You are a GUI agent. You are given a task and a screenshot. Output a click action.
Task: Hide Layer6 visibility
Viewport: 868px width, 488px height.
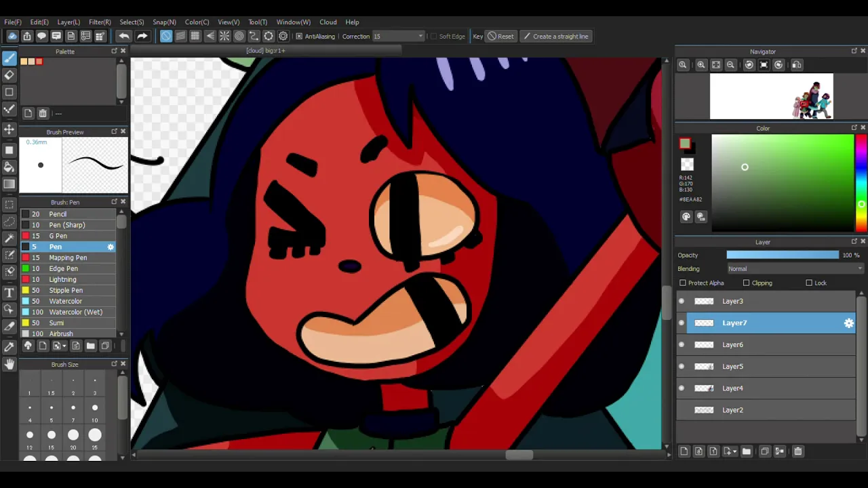pyautogui.click(x=682, y=344)
